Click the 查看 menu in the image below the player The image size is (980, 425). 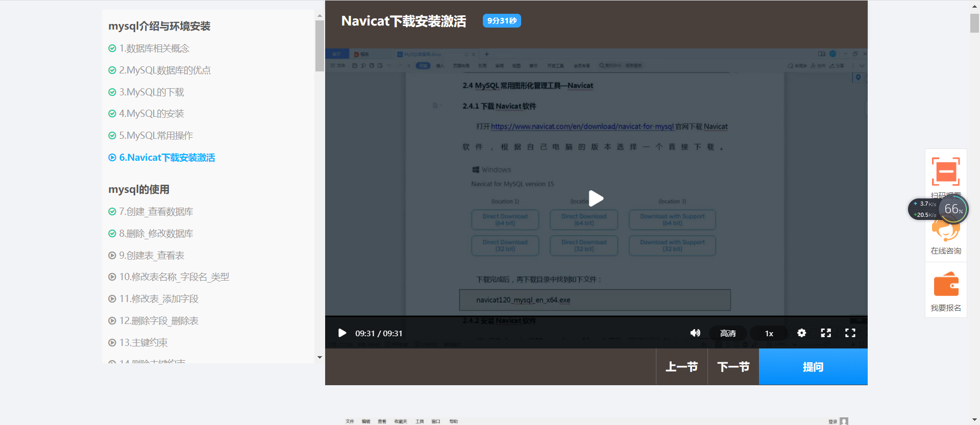point(382,421)
